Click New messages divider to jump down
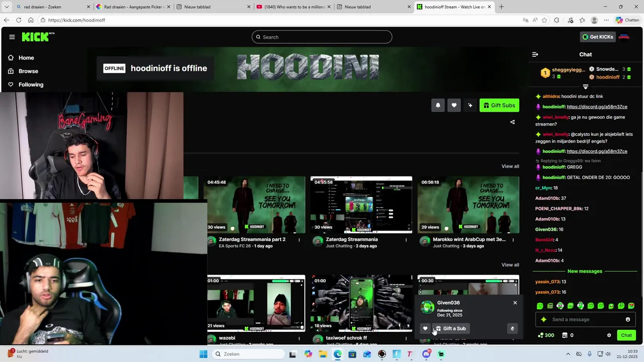The image size is (644, 362). pos(585,271)
